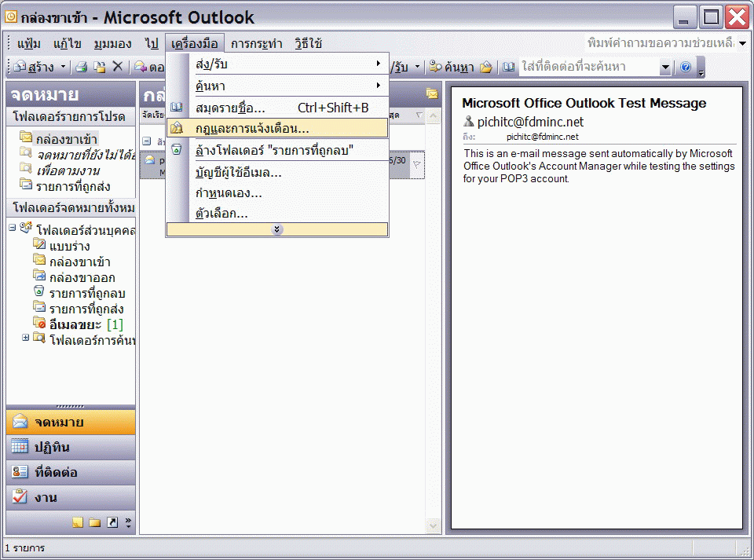Switch to ปฏิทิน calendar pane button
Viewport: 754px width, 560px height.
71,447
